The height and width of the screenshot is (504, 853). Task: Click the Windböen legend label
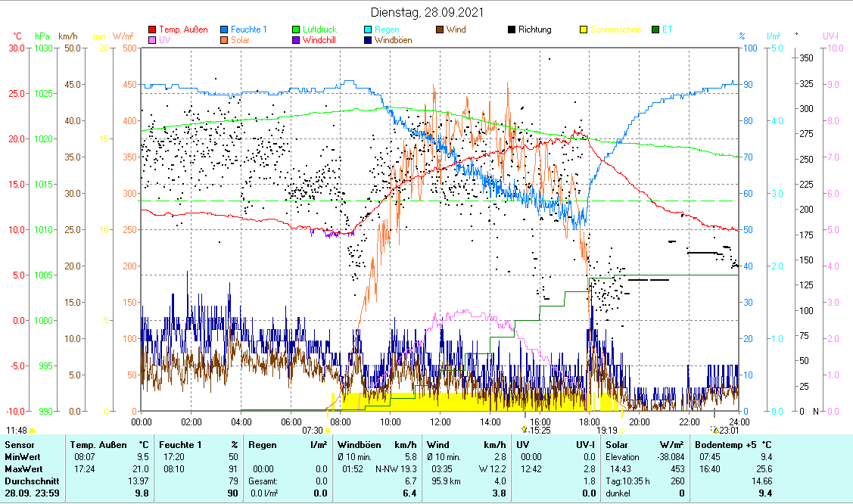(393, 40)
